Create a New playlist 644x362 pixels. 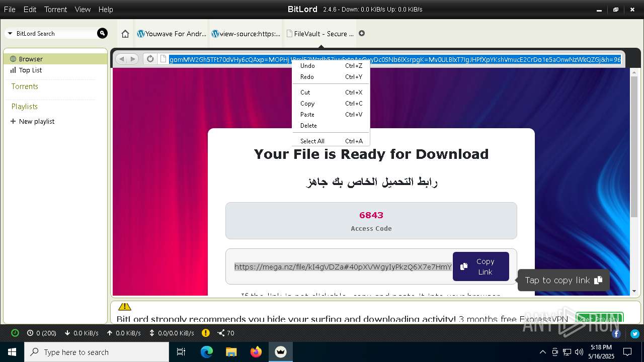tap(32, 121)
